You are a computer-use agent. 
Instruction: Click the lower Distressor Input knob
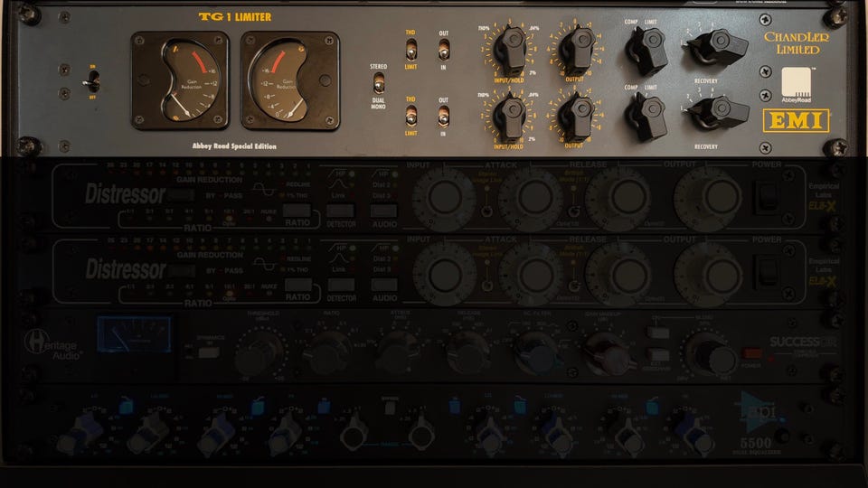(444, 275)
